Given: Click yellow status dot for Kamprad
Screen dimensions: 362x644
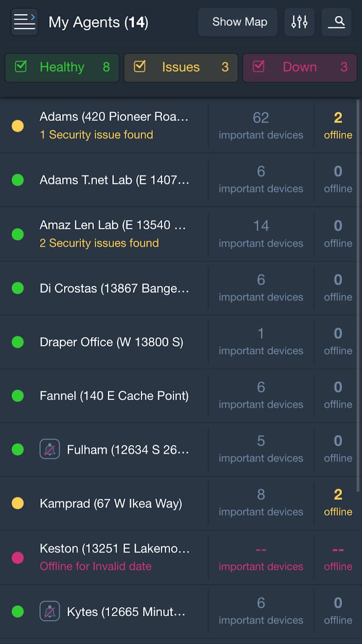Looking at the screenshot, I should point(17,504).
